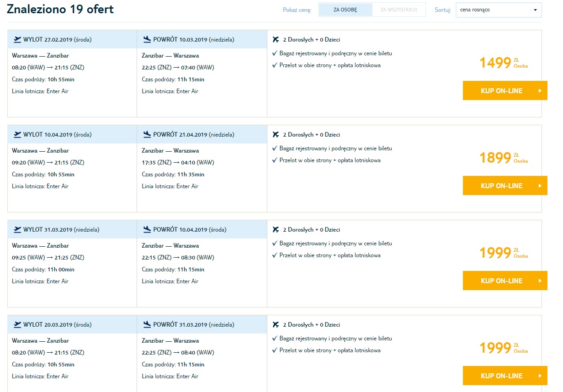This screenshot has width=563, height=392.
Task: Switch price display to ZA WSZYSTKICH
Action: pos(398,10)
